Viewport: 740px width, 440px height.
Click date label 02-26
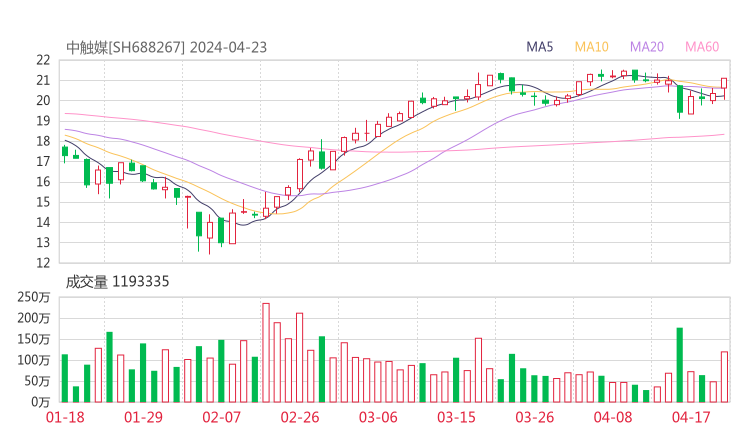pyautogui.click(x=300, y=417)
